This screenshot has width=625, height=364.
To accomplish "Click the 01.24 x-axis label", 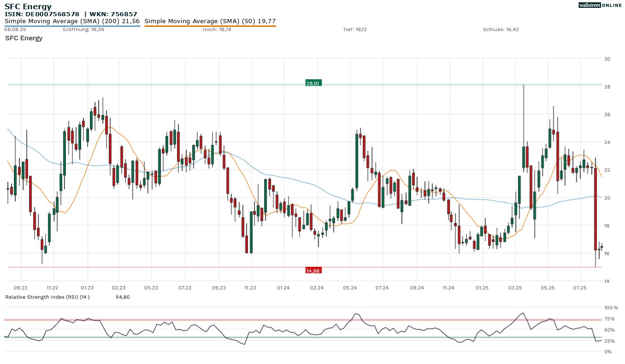I will point(283,288).
